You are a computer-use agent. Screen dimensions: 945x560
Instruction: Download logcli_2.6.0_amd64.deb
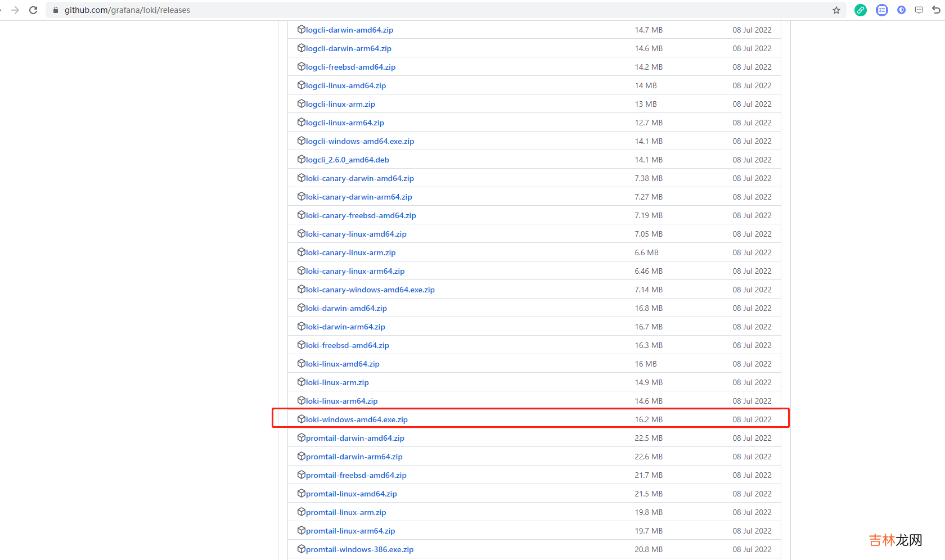[348, 160]
